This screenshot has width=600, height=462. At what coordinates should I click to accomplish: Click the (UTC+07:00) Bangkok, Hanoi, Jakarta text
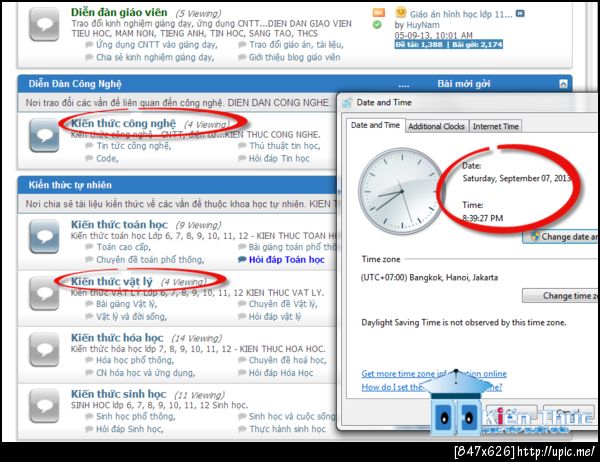point(429,277)
